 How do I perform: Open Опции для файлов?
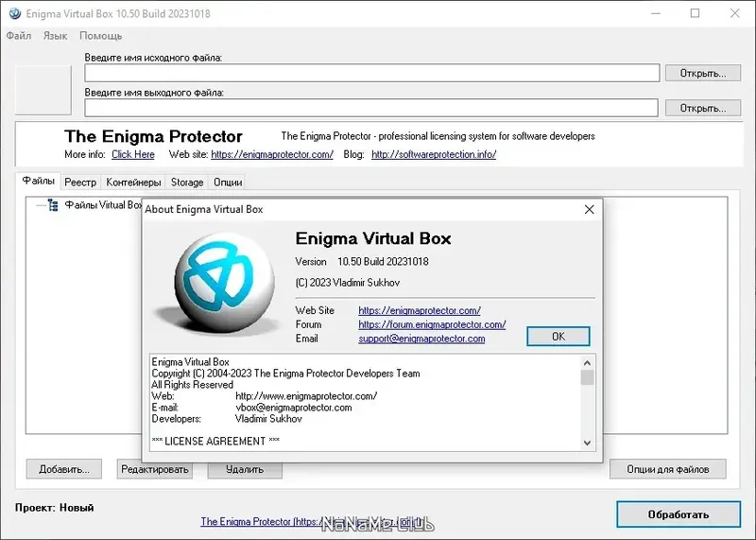(668, 469)
